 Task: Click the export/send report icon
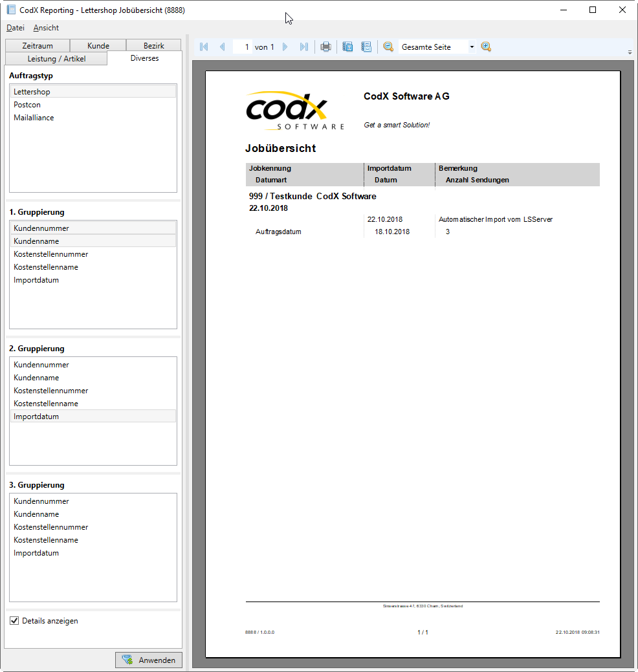point(366,47)
